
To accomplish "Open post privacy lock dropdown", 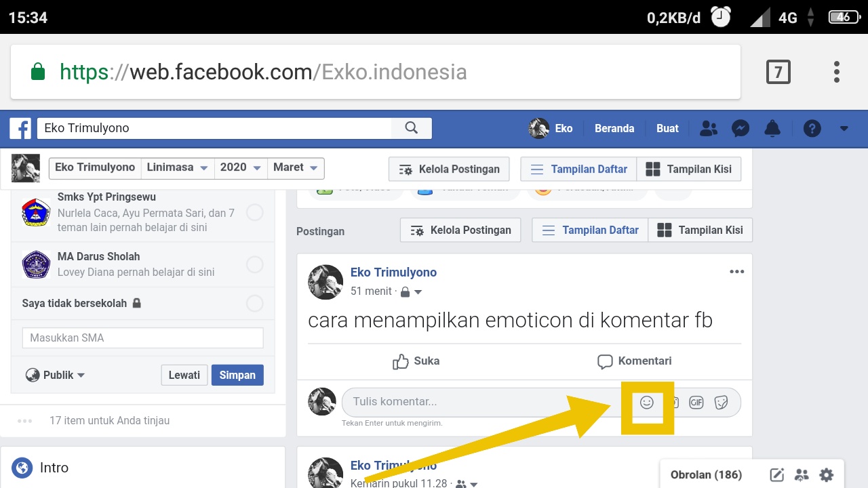I will click(412, 292).
